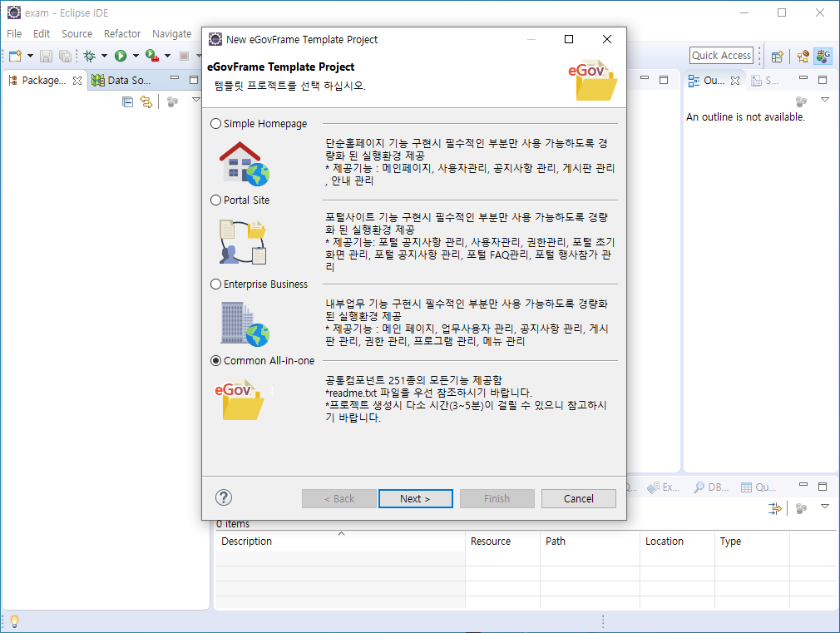The height and width of the screenshot is (633, 840).
Task: Open the Edit menu
Action: pos(42,34)
